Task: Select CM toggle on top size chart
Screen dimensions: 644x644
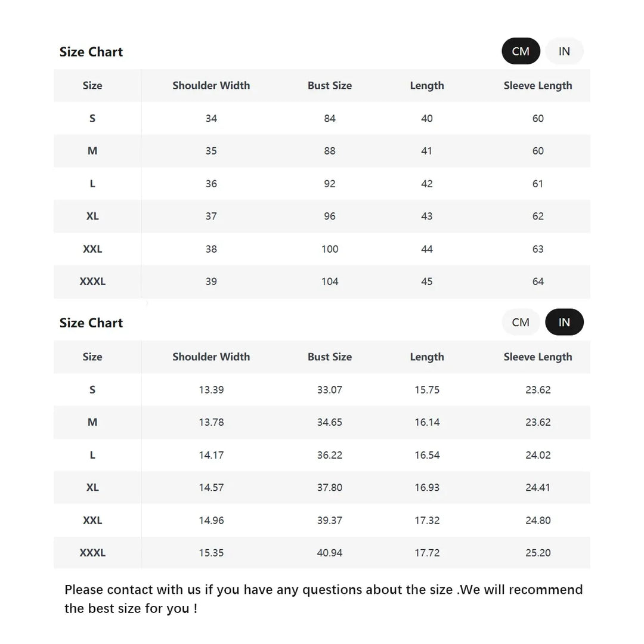Action: click(521, 51)
